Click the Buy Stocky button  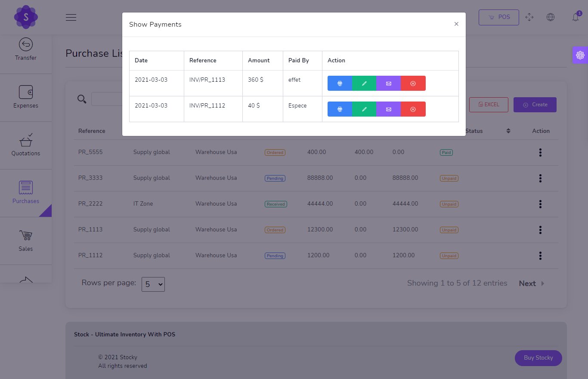[538, 358]
